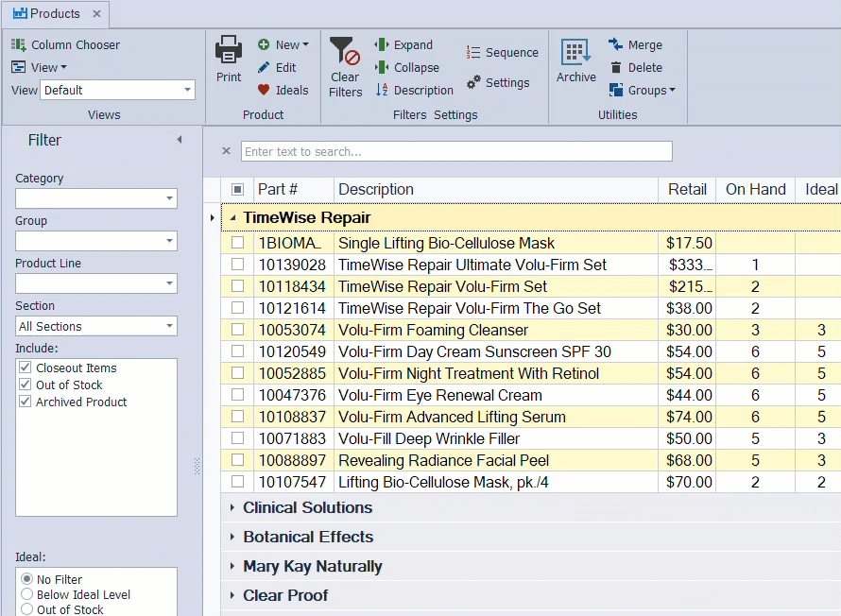Viewport: 841px width, 616px height.
Task: Select TimeWise Repair Volu-Firm Set description
Action: coord(442,286)
